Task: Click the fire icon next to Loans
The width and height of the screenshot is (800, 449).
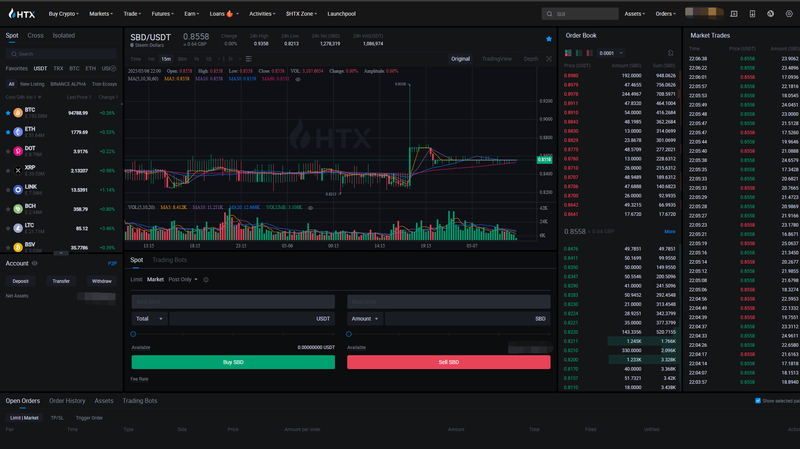Action: tap(230, 14)
